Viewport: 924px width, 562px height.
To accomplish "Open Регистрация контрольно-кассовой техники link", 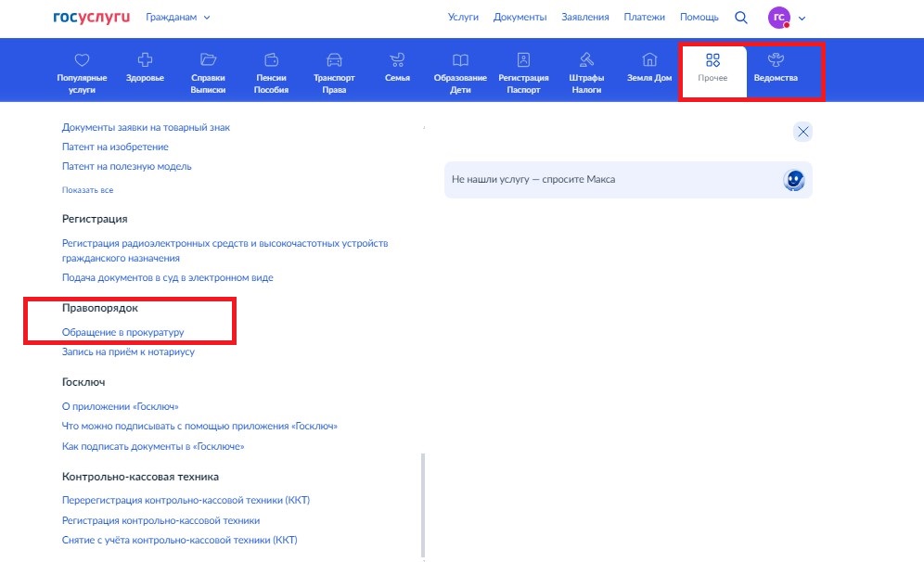I will 160,521.
